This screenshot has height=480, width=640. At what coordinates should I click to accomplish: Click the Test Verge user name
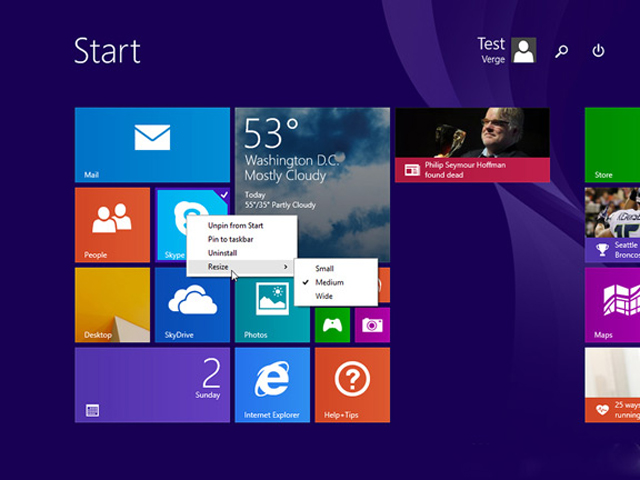[491, 51]
